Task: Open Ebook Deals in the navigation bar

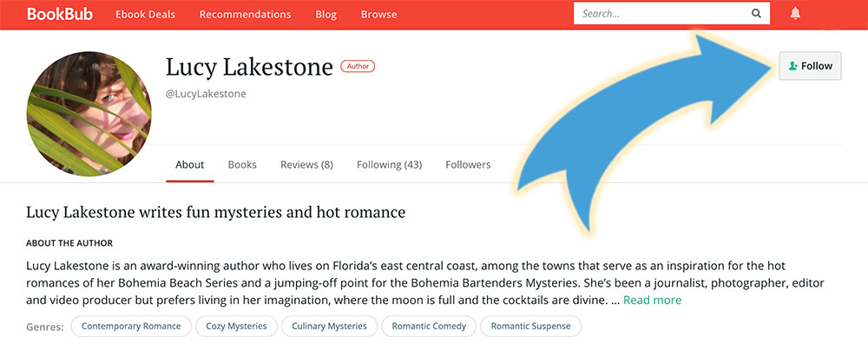Action: [x=146, y=15]
